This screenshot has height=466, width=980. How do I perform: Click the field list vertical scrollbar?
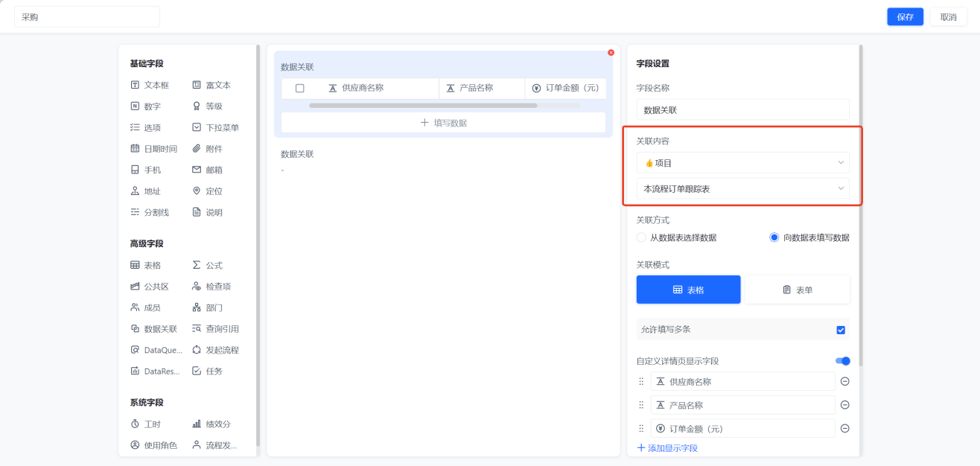258,246
